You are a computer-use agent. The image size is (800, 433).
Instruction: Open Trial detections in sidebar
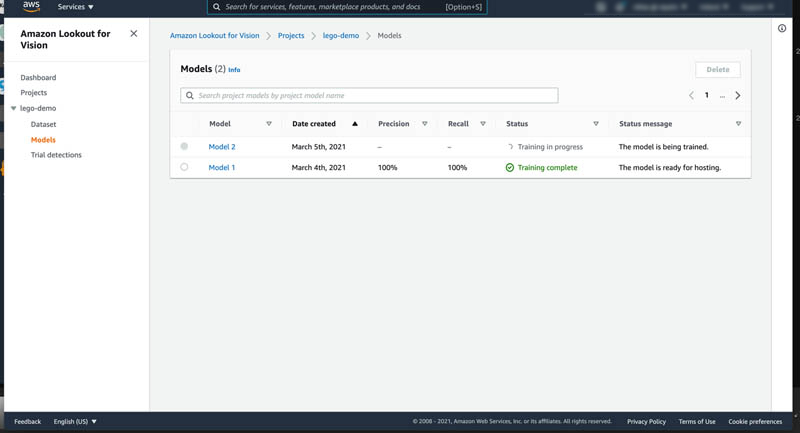point(56,155)
